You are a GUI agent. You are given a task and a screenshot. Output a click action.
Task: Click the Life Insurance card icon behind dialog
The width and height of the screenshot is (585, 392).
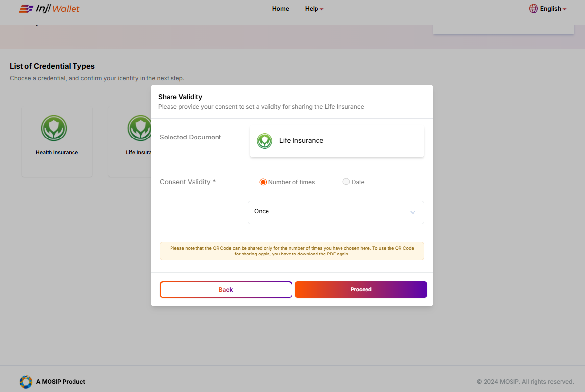click(x=139, y=128)
